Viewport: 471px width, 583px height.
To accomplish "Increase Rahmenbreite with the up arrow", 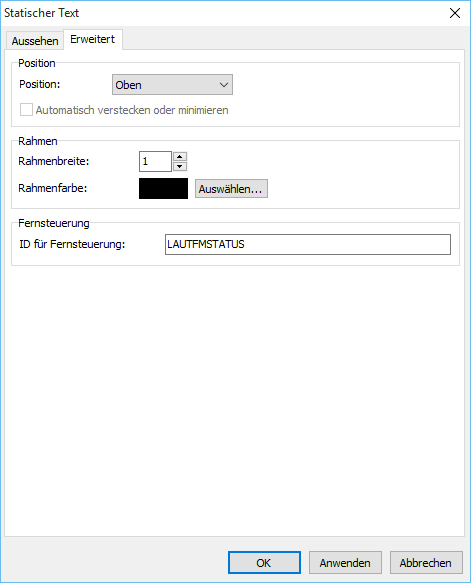I will point(180,157).
